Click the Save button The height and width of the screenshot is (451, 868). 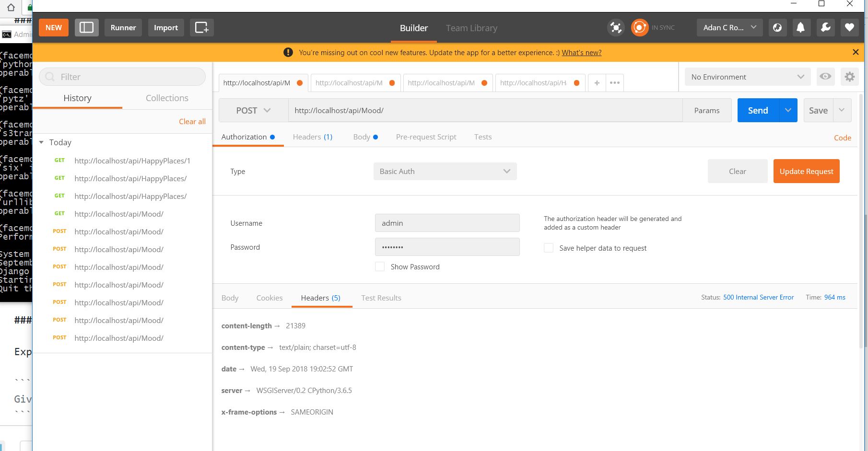[818, 110]
